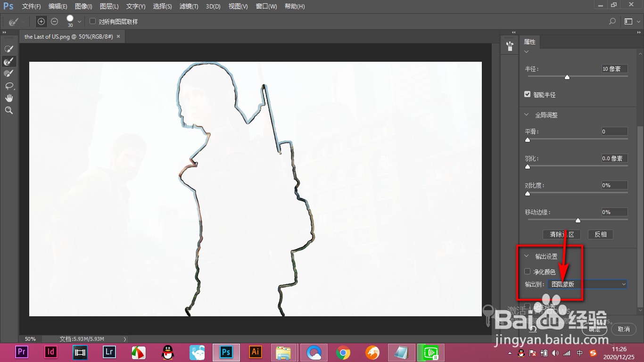
Task: Open the 文件(F) menu
Action: [32, 7]
